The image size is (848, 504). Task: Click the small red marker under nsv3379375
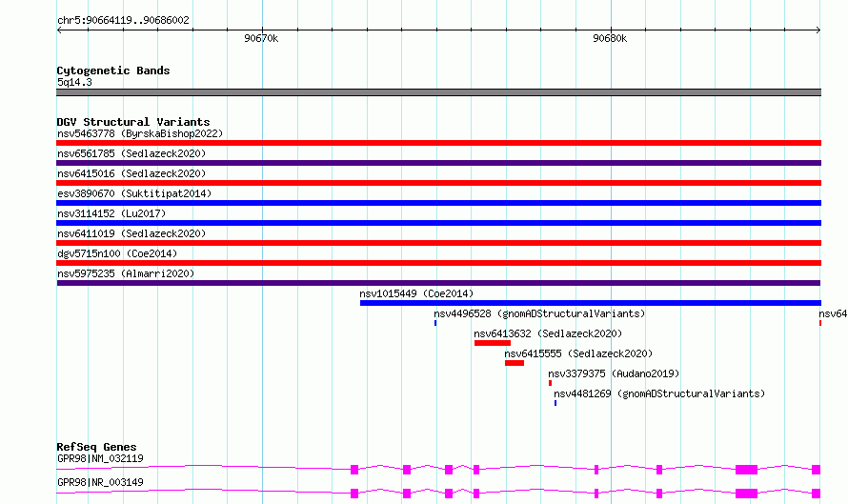pyautogui.click(x=550, y=383)
